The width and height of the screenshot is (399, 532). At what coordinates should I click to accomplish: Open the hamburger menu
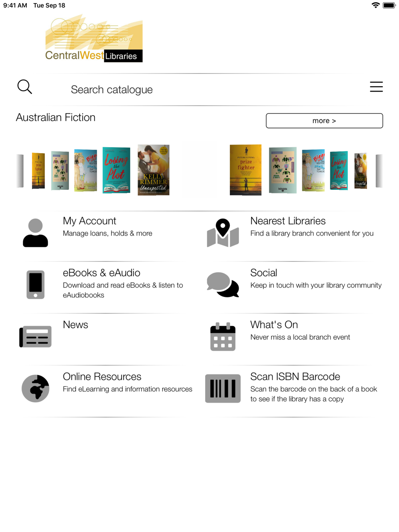pyautogui.click(x=376, y=87)
